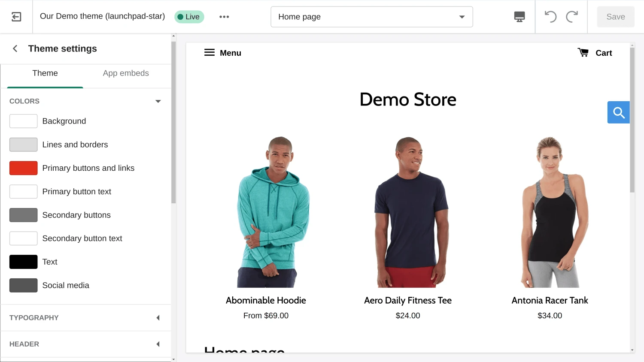This screenshot has height=362, width=644.
Task: Open the Home page template dropdown
Action: pos(371,17)
